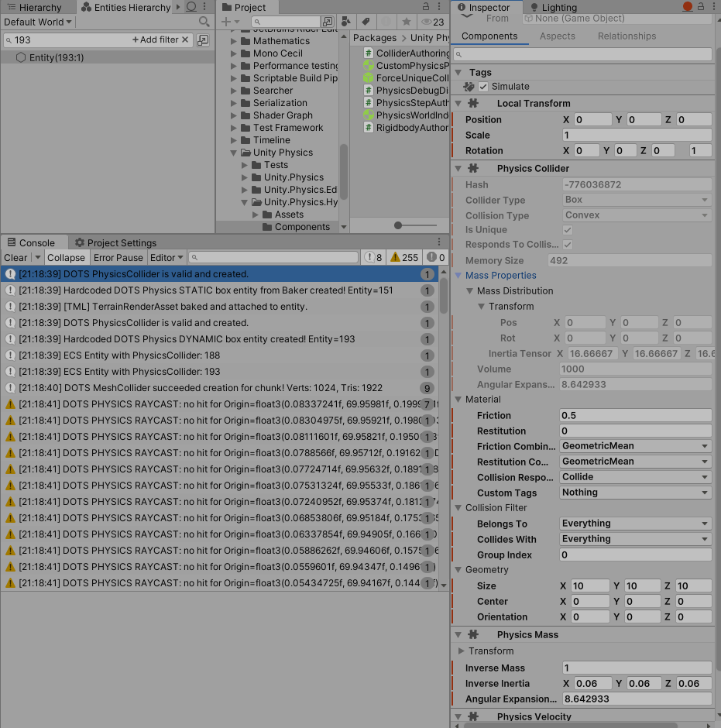
Task: Click the lock icon in the Inspector header
Action: pos(702,6)
